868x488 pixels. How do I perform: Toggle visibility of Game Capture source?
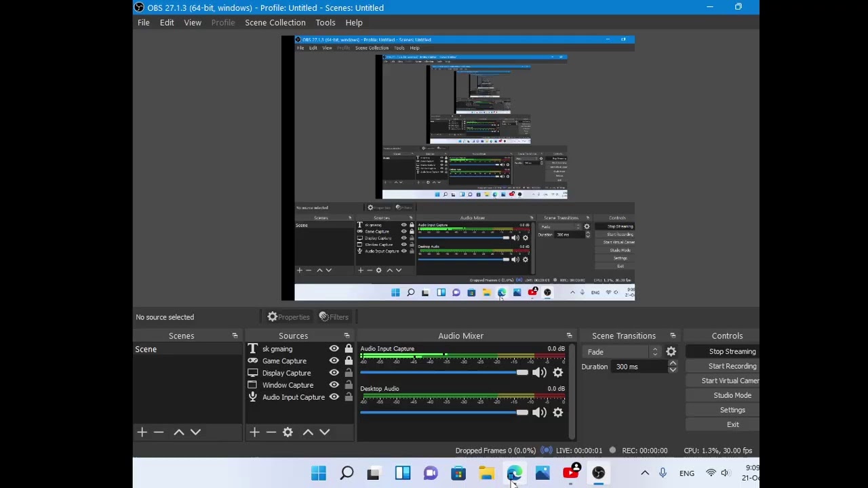(x=334, y=361)
